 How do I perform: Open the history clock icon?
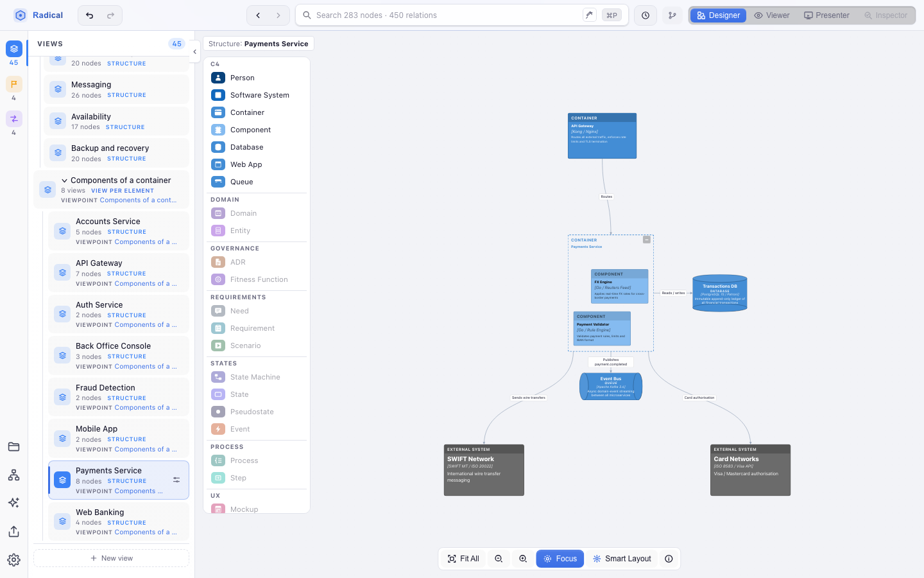(646, 15)
